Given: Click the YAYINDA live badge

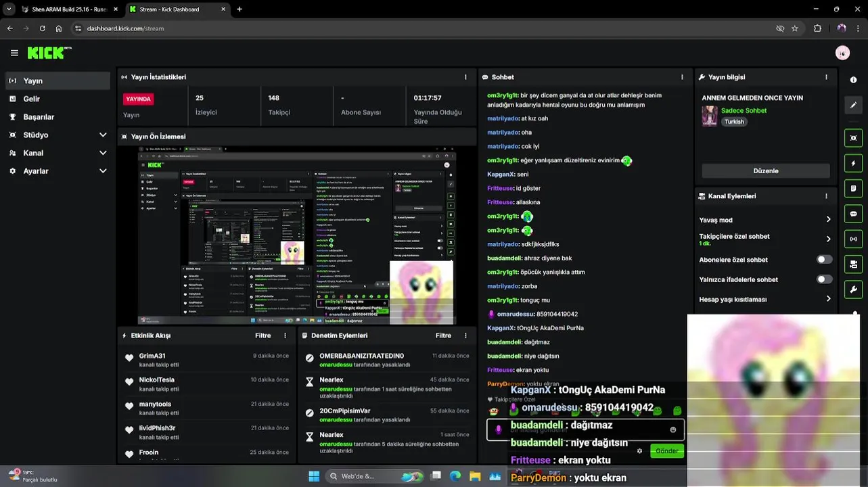Looking at the screenshot, I should pos(138,99).
